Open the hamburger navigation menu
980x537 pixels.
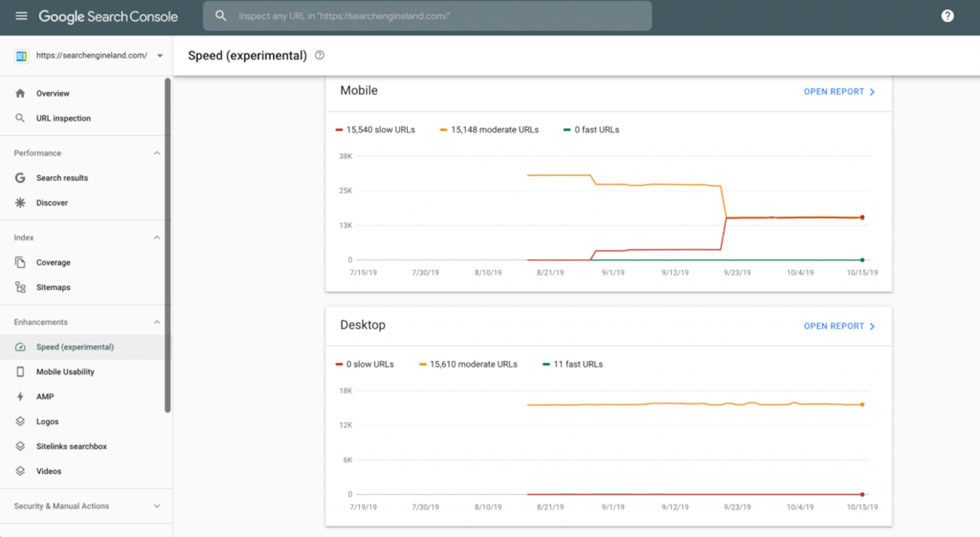coord(21,16)
